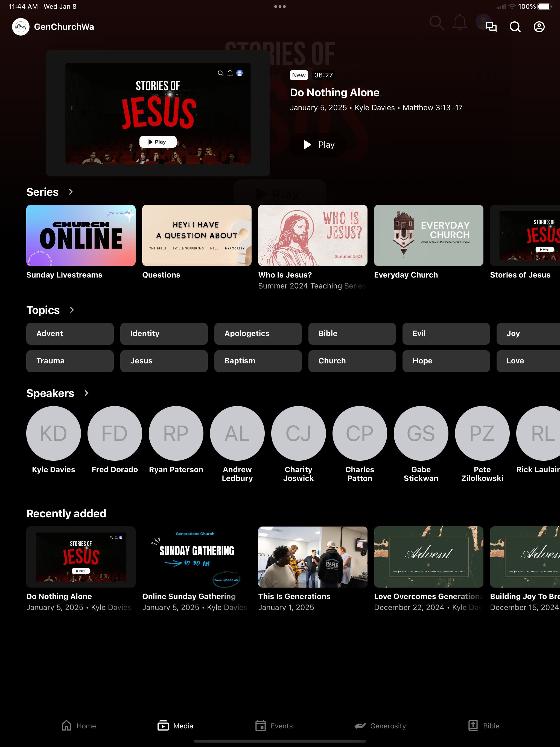This screenshot has height=747, width=560.
Task: Switch to the Home tab
Action: pyautogui.click(x=79, y=725)
